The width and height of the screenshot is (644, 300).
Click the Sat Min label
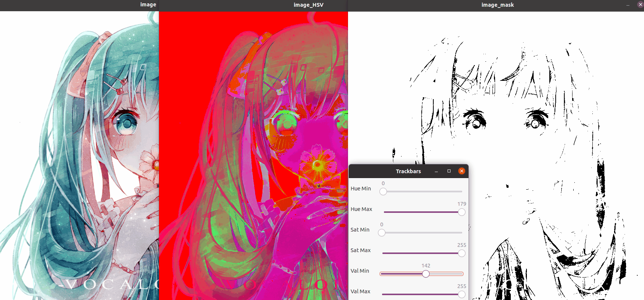pyautogui.click(x=360, y=230)
